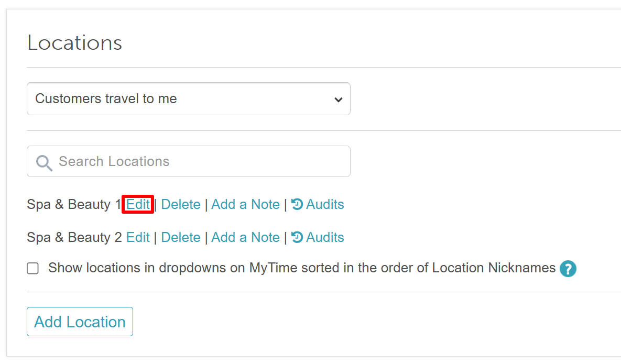Open the Customers travel to me dropdown
The width and height of the screenshot is (621, 364).
click(x=189, y=99)
